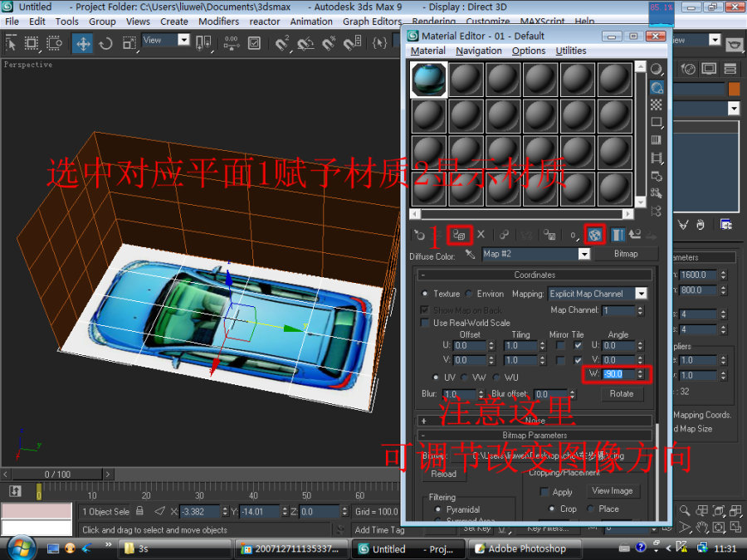Click Sample Type sphere icon
This screenshot has width=747, height=560.
657,70
